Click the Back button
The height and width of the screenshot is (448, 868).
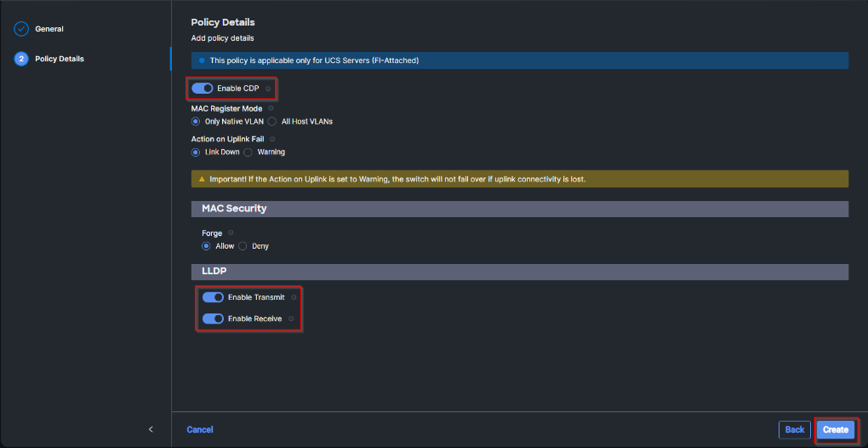coord(794,429)
